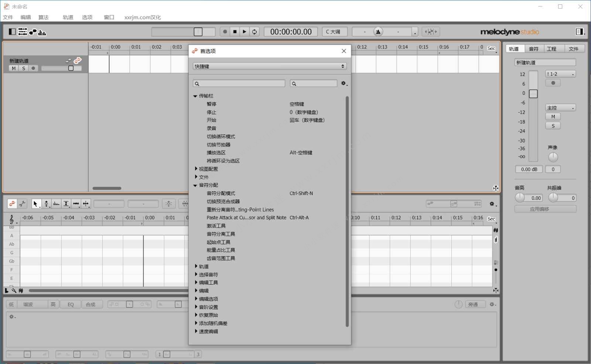Expand the 音阶设置 section

(x=196, y=307)
